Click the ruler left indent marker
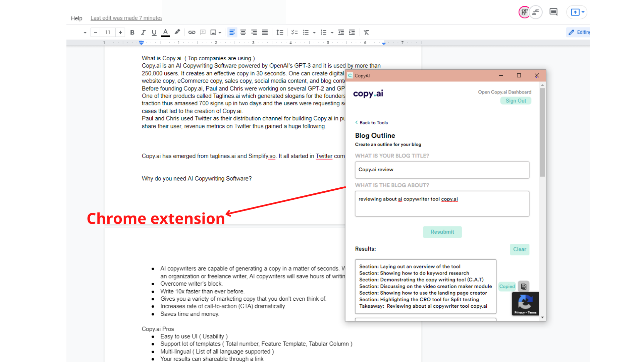 pos(142,43)
